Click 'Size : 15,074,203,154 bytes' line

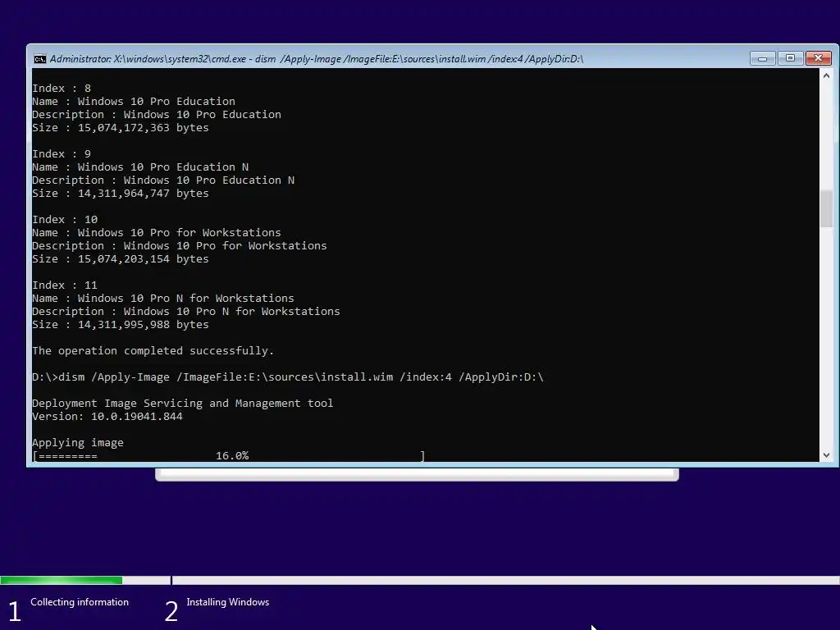[x=121, y=258]
